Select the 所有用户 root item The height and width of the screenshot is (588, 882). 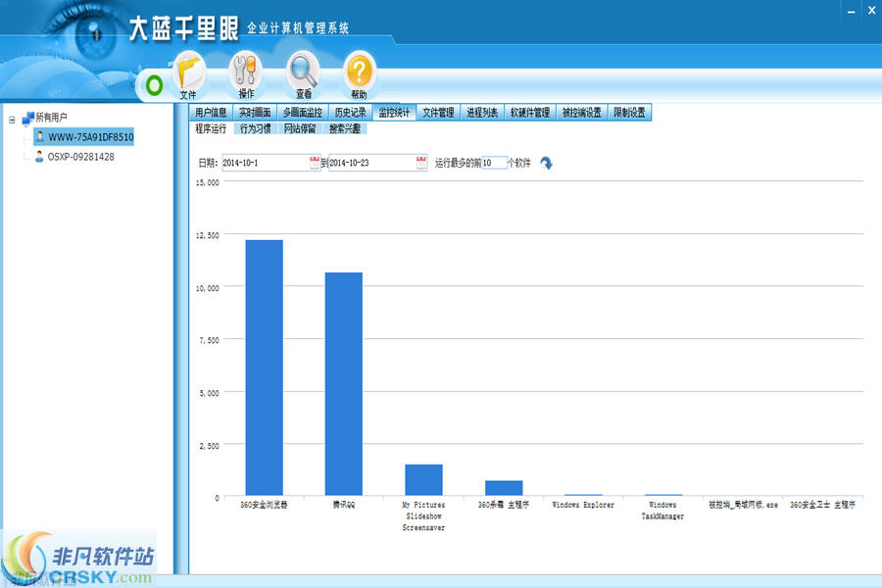tap(51, 117)
